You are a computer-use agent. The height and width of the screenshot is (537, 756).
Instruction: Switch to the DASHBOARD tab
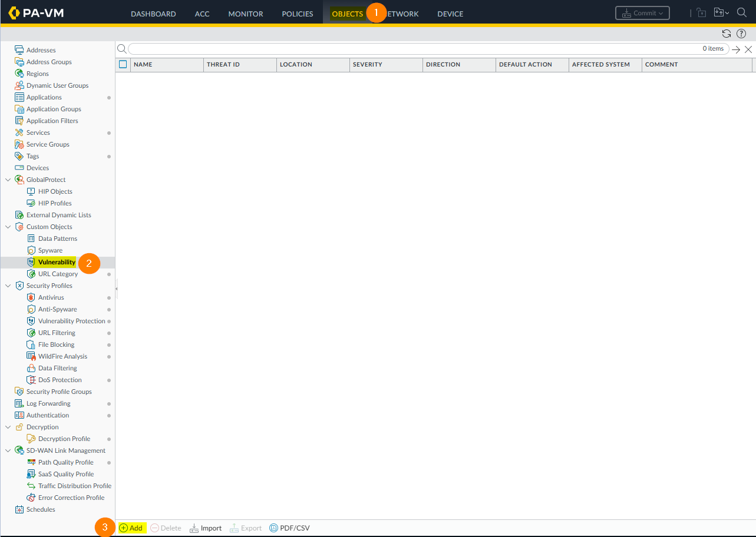pos(153,14)
